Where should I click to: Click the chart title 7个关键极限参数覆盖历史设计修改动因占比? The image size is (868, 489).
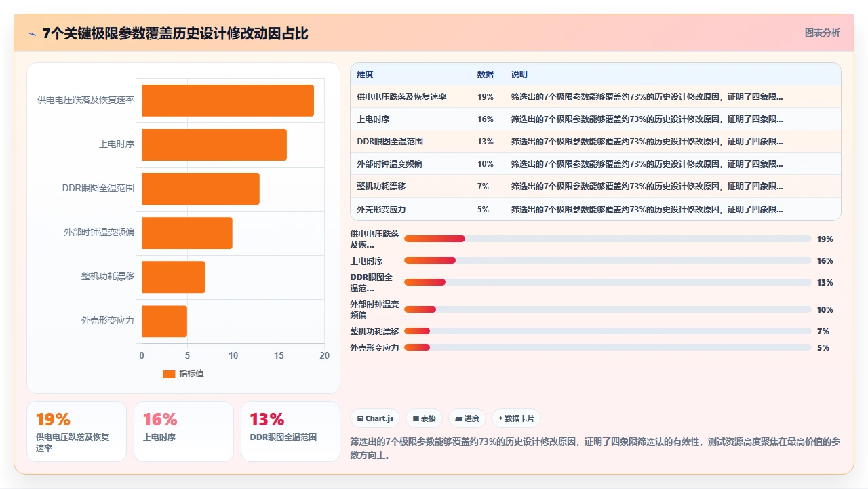[x=176, y=34]
